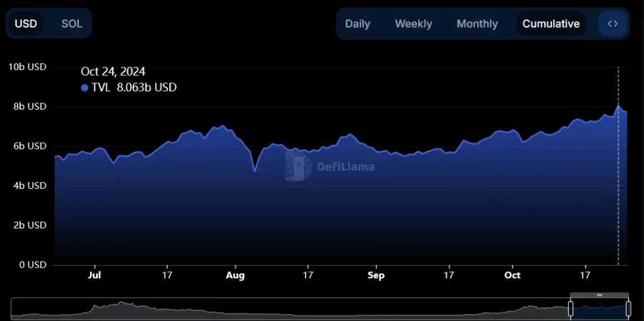Click the right range slider handle
644x321 pixels.
point(628,308)
